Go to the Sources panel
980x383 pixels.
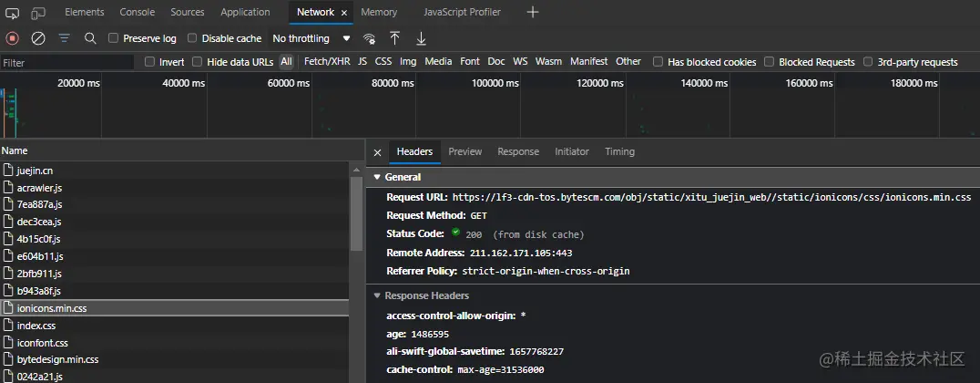coord(188,12)
